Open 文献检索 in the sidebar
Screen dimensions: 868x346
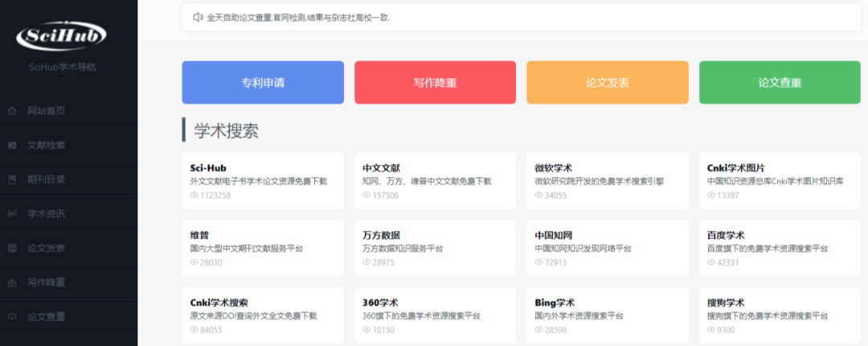[68, 146]
